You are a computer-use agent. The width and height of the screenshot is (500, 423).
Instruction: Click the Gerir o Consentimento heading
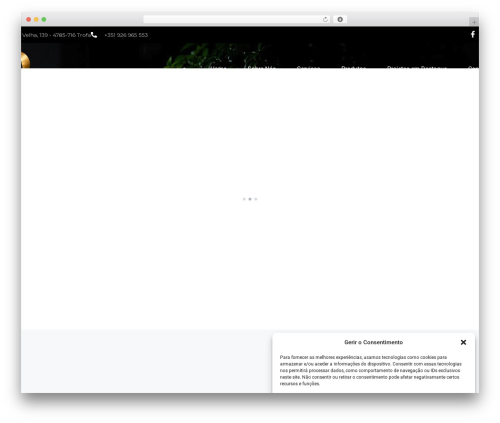pos(373,342)
